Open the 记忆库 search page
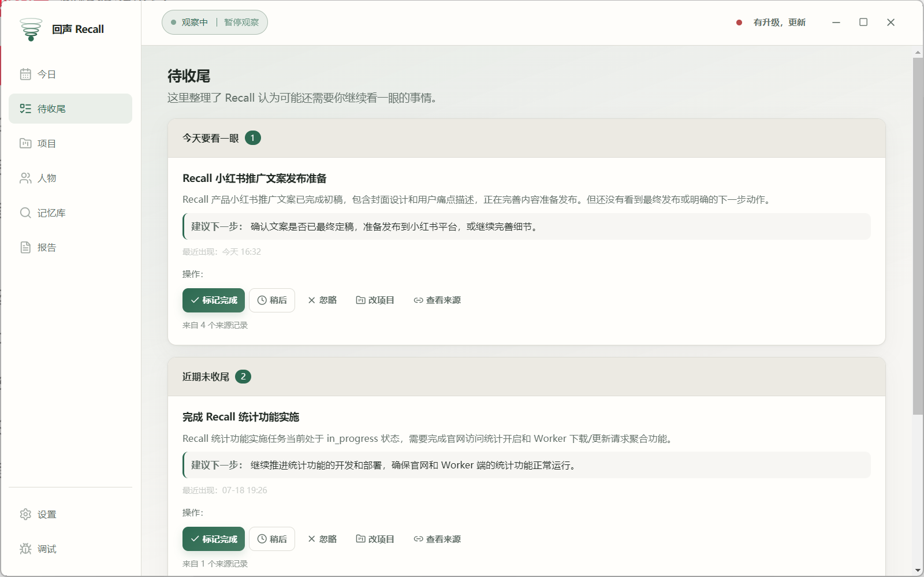 pyautogui.click(x=70, y=213)
